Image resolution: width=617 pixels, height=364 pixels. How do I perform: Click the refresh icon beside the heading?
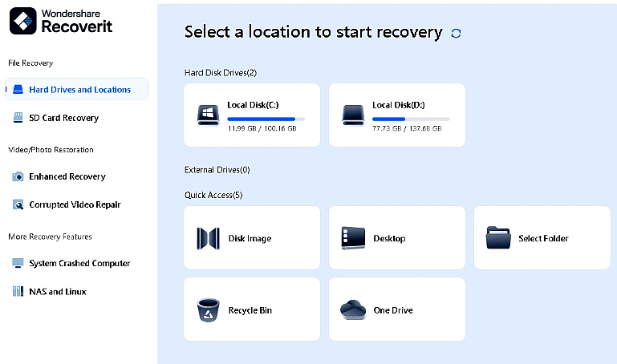(456, 34)
